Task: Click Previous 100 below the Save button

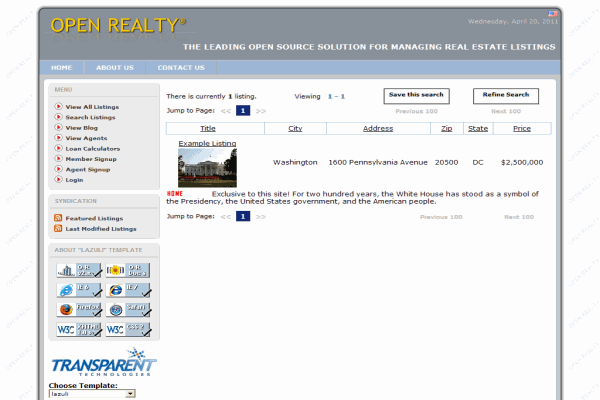Action: [x=416, y=111]
